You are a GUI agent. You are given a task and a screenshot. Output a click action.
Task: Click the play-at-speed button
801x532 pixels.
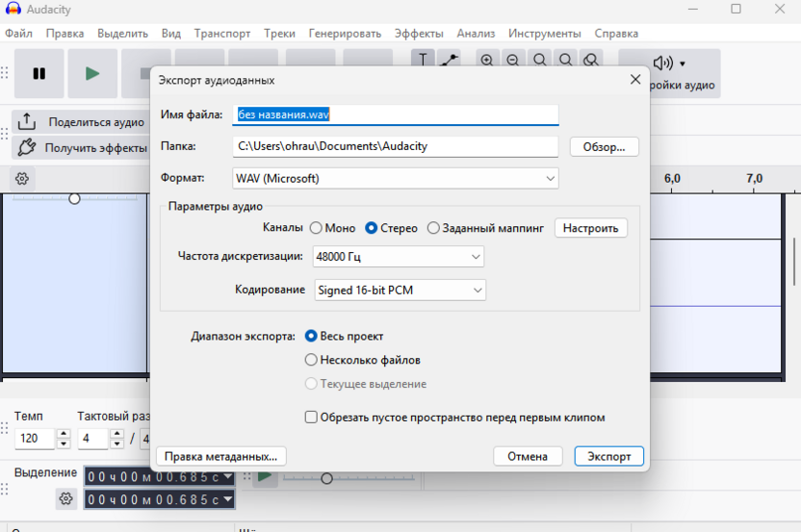click(265, 477)
